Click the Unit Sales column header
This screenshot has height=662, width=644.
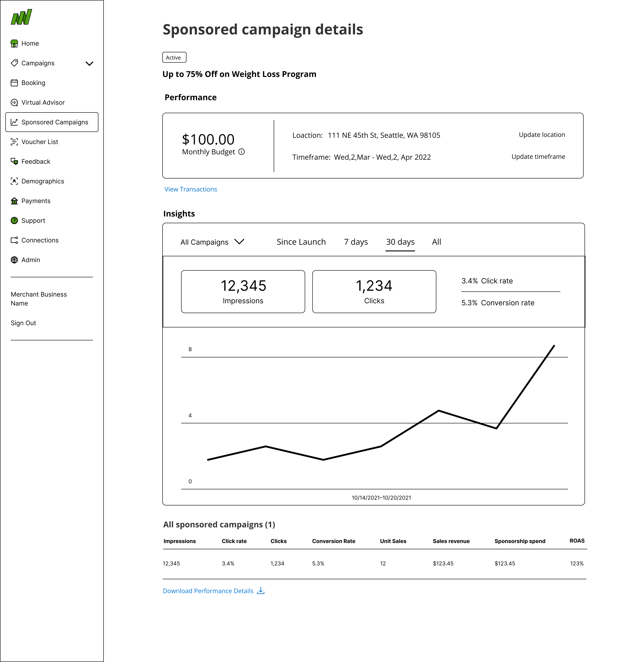[x=393, y=541]
